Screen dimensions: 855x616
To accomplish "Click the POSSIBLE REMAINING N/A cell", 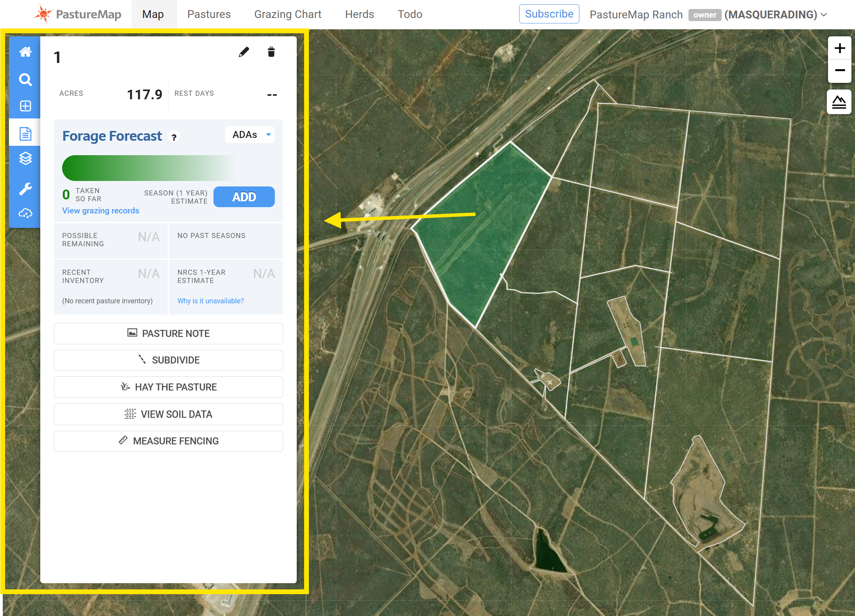I will (111, 240).
